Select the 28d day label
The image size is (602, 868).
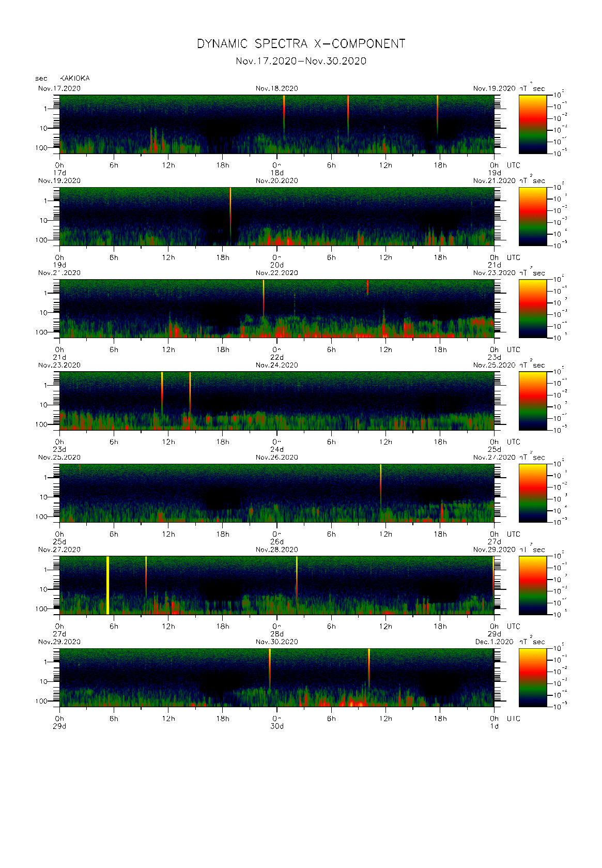(x=277, y=634)
